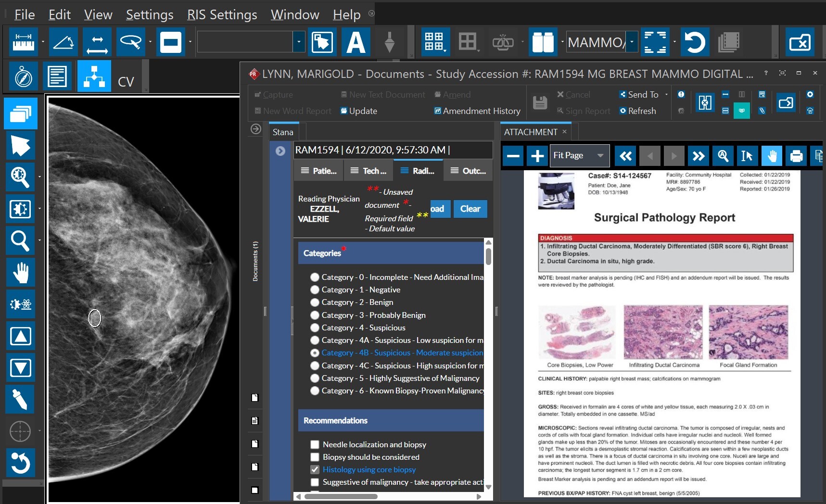
Task: Print the attachment document
Action: tap(796, 156)
